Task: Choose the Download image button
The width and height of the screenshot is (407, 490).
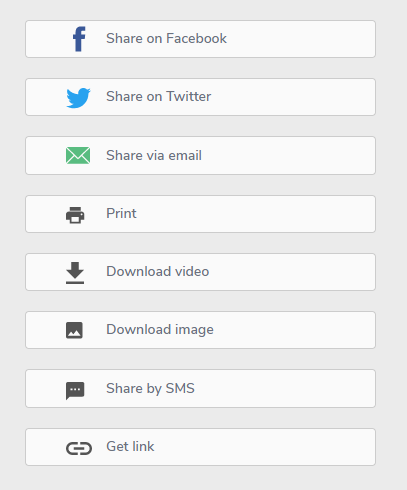Action: coord(200,330)
